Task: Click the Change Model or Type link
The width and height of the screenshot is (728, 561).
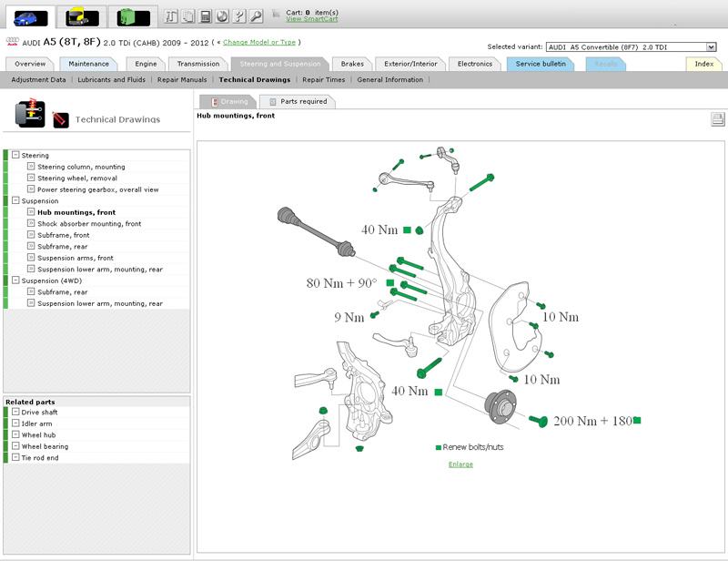Action: click(258, 42)
